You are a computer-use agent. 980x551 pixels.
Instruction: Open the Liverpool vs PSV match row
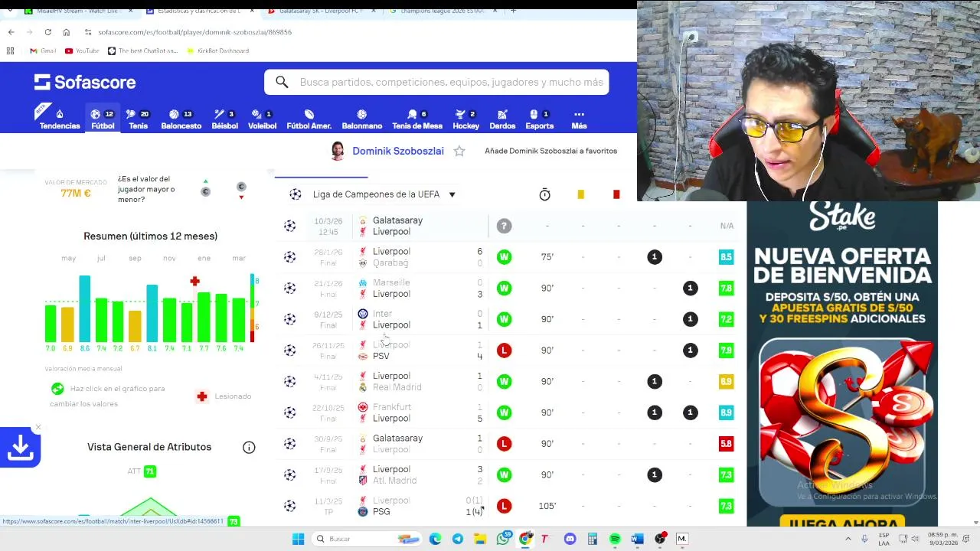click(x=508, y=350)
